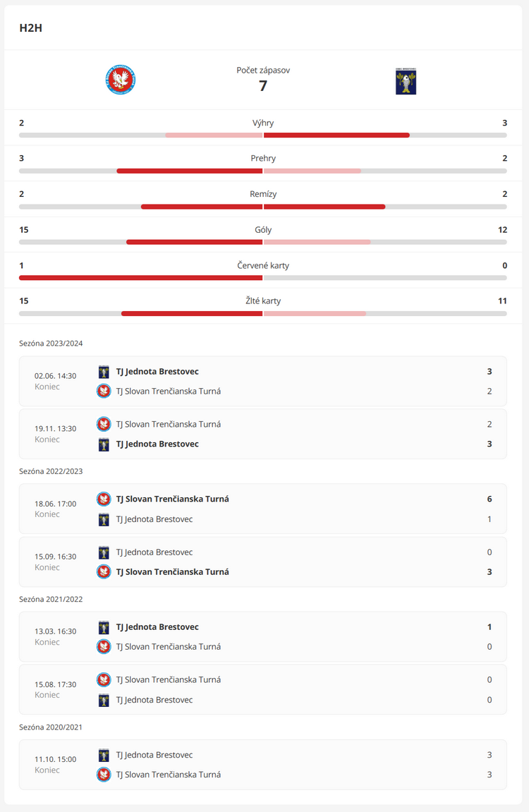Viewport: 529px width, 812px height.
Task: Select TJ Slovan Trenčianska Turná name in 15.08. match
Action: (x=169, y=679)
